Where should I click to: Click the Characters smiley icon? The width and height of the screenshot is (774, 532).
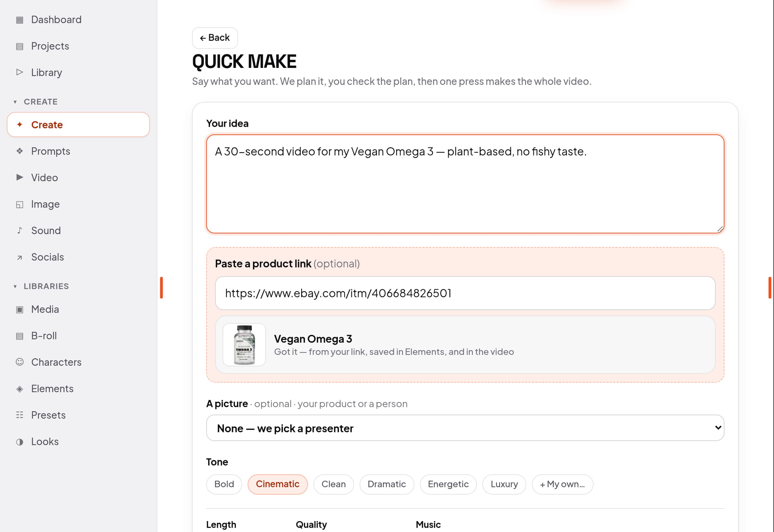point(20,362)
